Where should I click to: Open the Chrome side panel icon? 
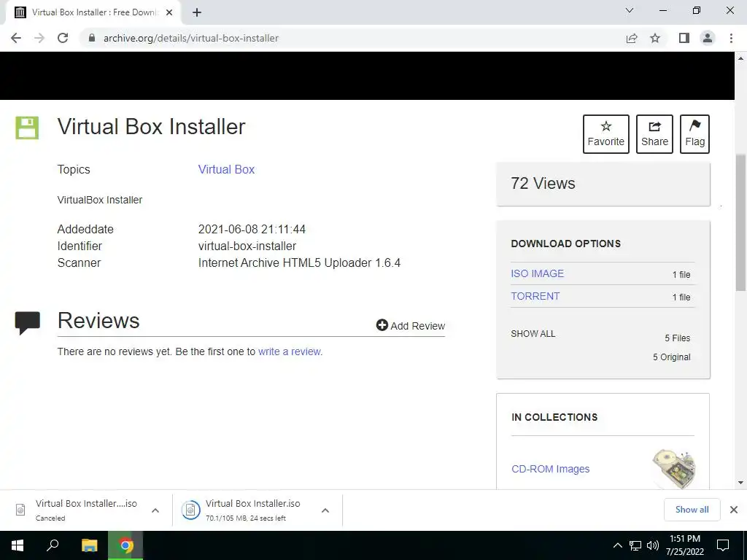(x=684, y=38)
